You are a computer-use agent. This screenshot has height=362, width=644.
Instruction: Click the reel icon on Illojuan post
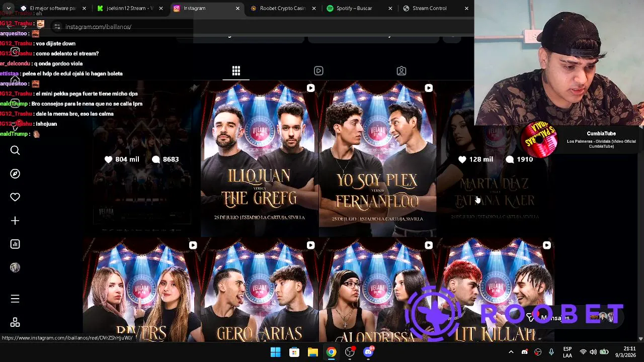(x=310, y=88)
